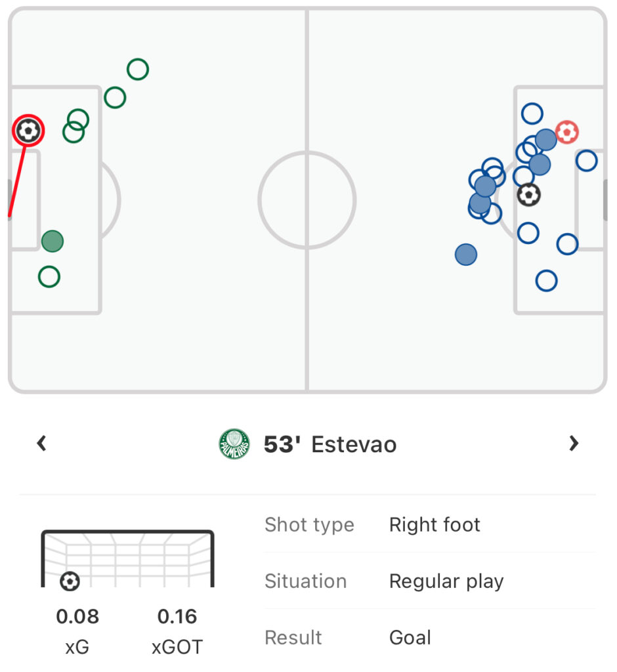
Task: Click the 53' Estevao shot title
Action: coord(330,444)
